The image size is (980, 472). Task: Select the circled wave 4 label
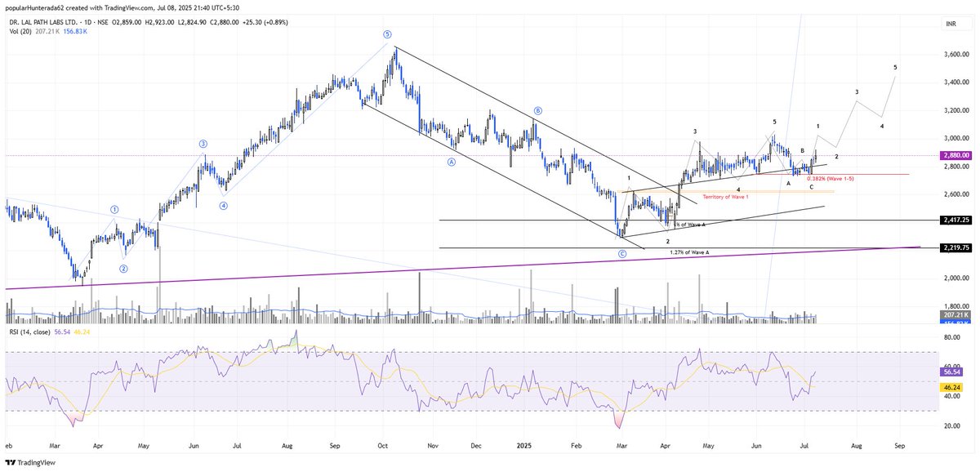click(223, 206)
